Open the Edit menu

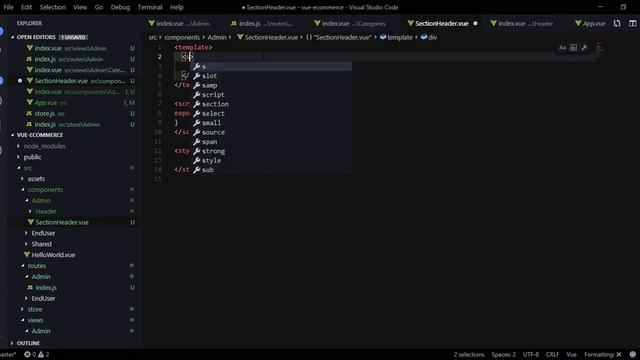pyautogui.click(x=26, y=7)
